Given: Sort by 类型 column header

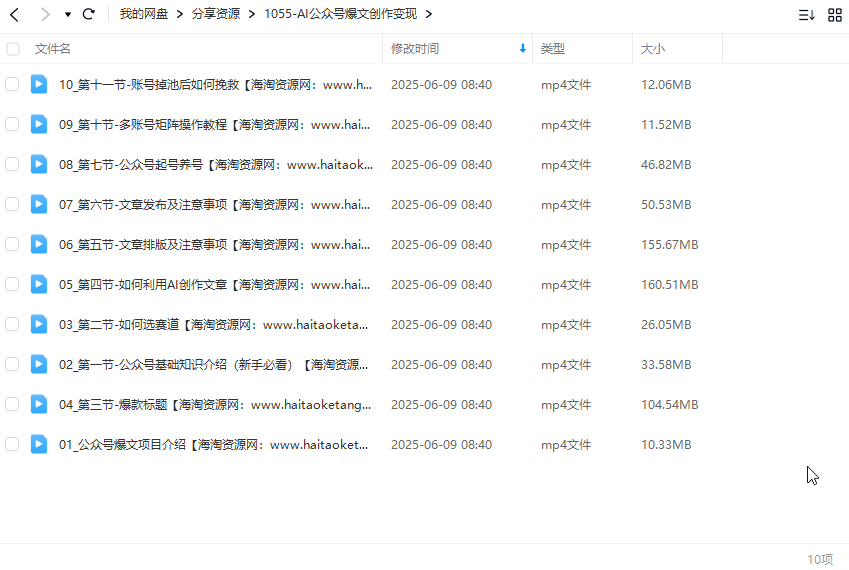Looking at the screenshot, I should (552, 49).
